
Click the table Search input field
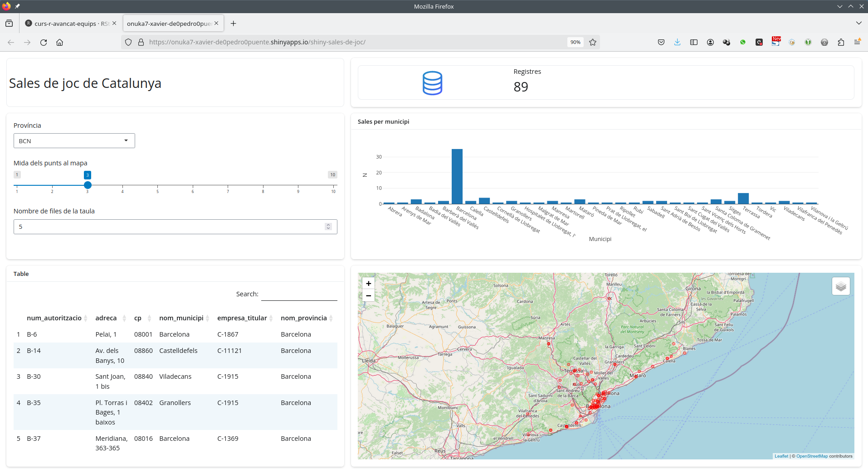[299, 294]
